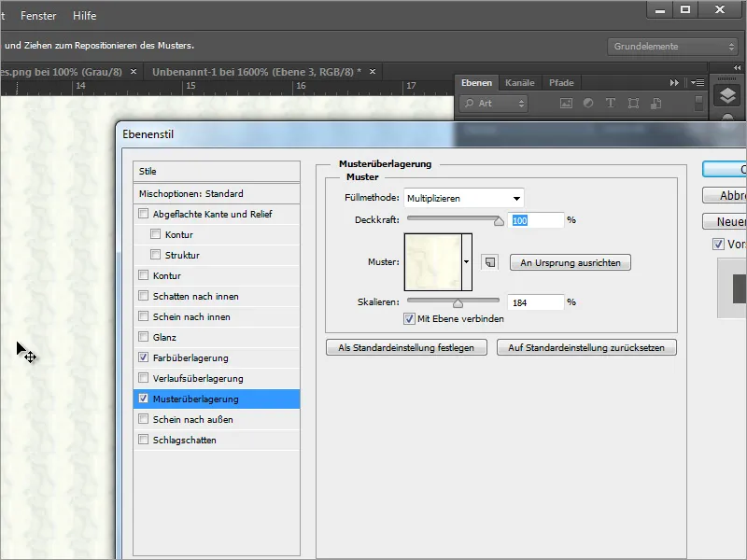Screen dimensions: 747x560
Task: Click the pixel layer filter icon
Action: coord(566,104)
